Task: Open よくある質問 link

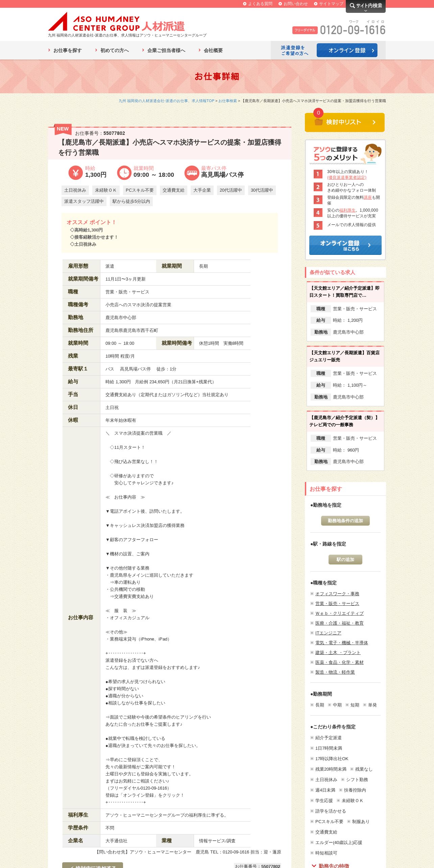Action: tap(258, 4)
